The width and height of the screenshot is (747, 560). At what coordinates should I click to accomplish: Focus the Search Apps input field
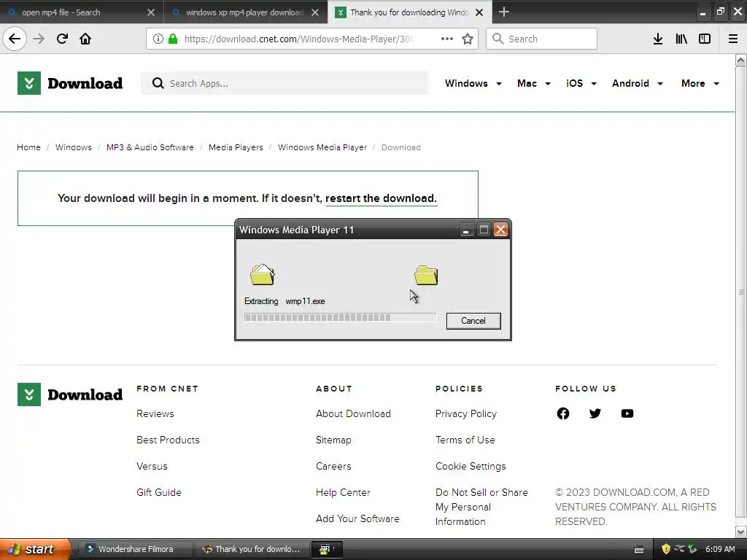285,83
